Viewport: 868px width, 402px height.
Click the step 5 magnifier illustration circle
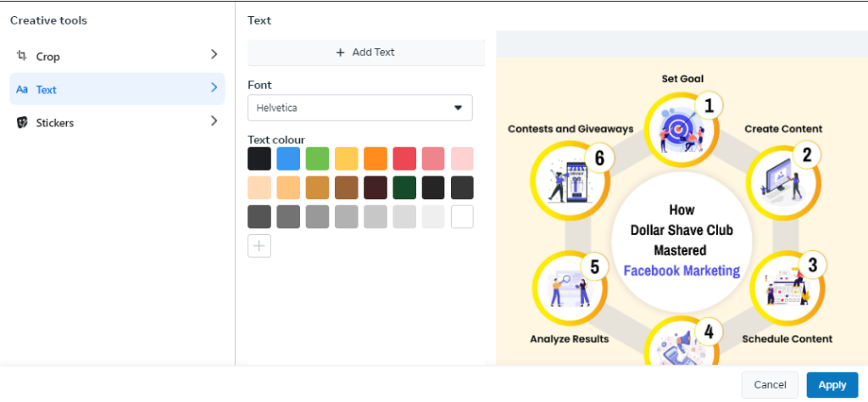point(570,288)
